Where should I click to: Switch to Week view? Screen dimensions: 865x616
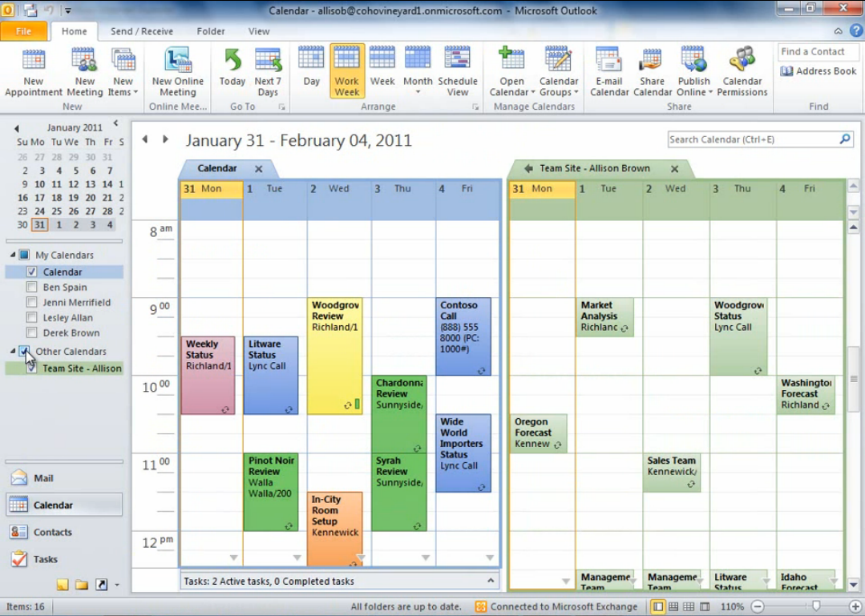tap(382, 68)
